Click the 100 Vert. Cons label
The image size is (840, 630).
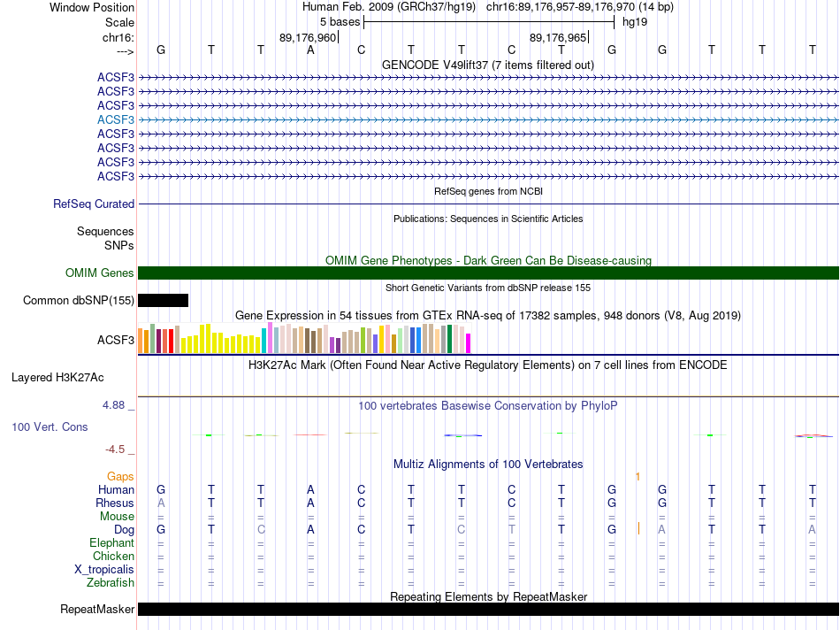[x=50, y=426]
